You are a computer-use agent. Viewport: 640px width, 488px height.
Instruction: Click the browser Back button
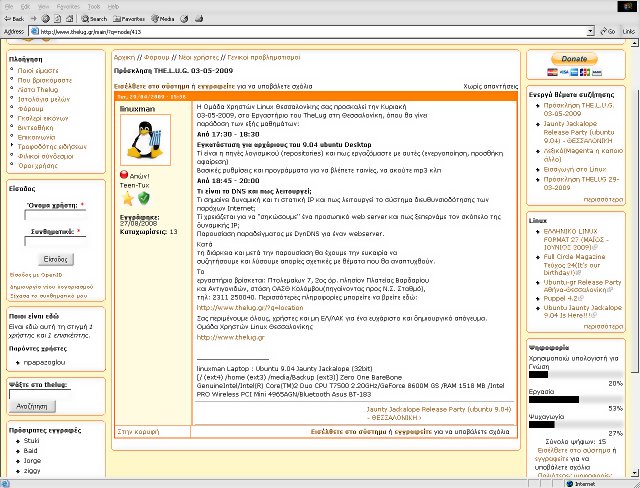point(14,18)
